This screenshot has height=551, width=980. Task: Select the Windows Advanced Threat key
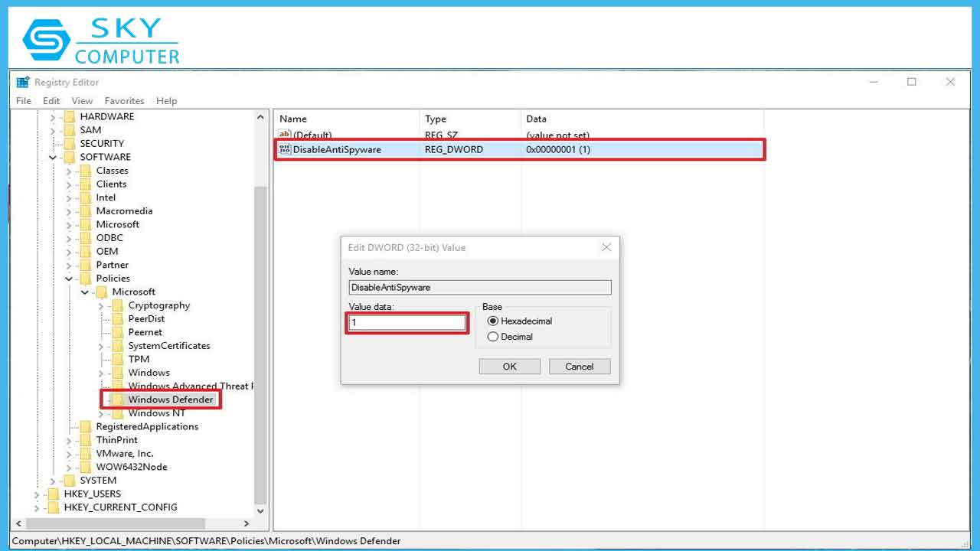(x=190, y=386)
